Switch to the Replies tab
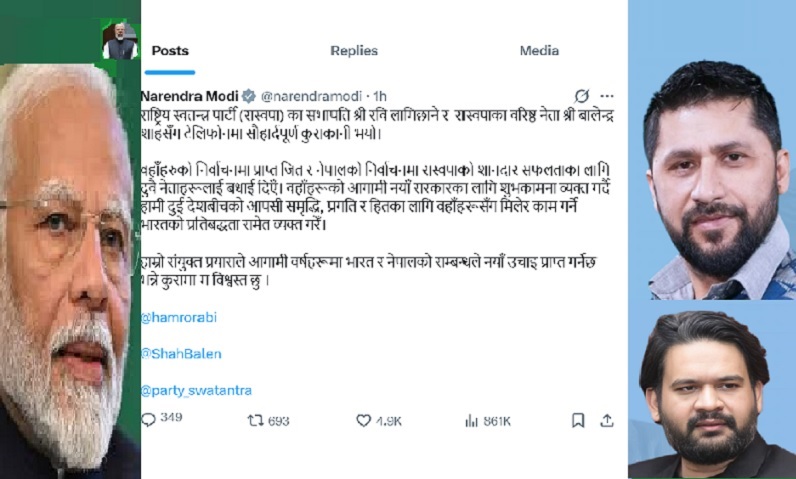Image resolution: width=796 pixels, height=479 pixels. pyautogui.click(x=354, y=51)
